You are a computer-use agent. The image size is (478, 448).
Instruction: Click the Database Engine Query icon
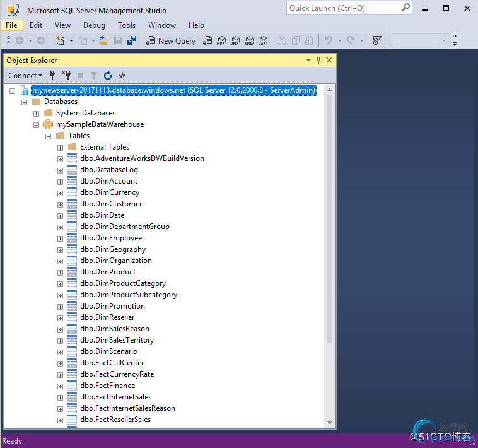click(x=207, y=40)
